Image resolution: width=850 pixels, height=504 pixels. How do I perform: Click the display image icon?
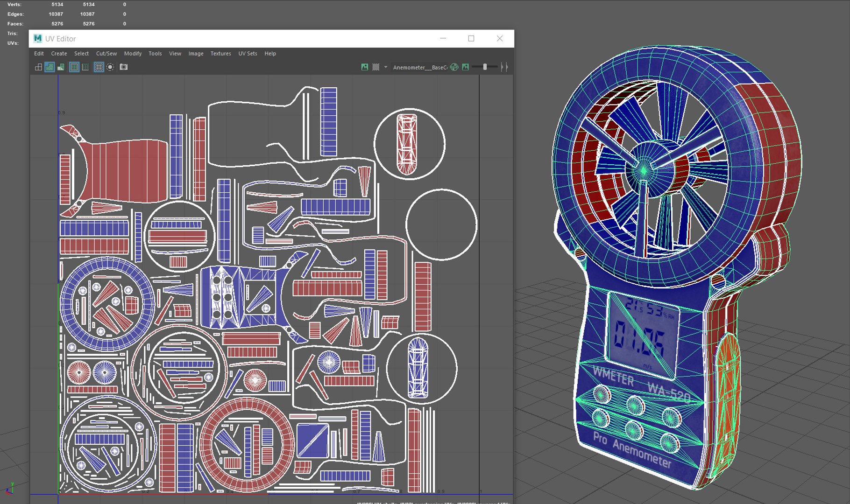365,67
